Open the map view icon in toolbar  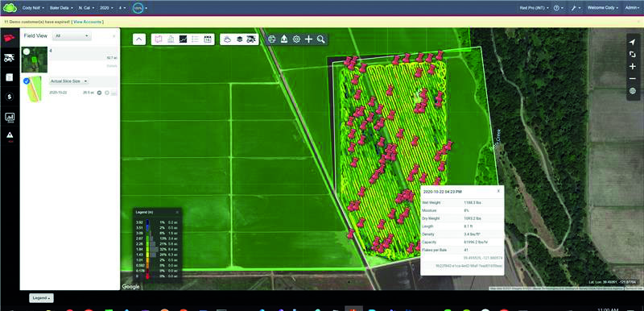(x=159, y=39)
